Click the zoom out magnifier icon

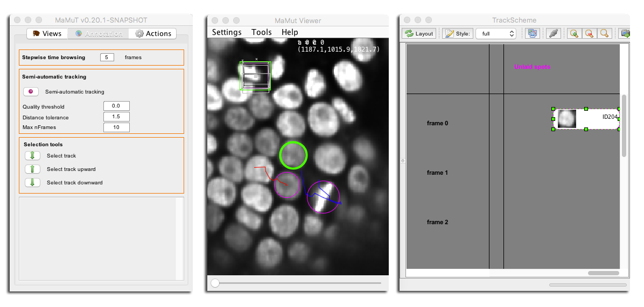coord(589,34)
